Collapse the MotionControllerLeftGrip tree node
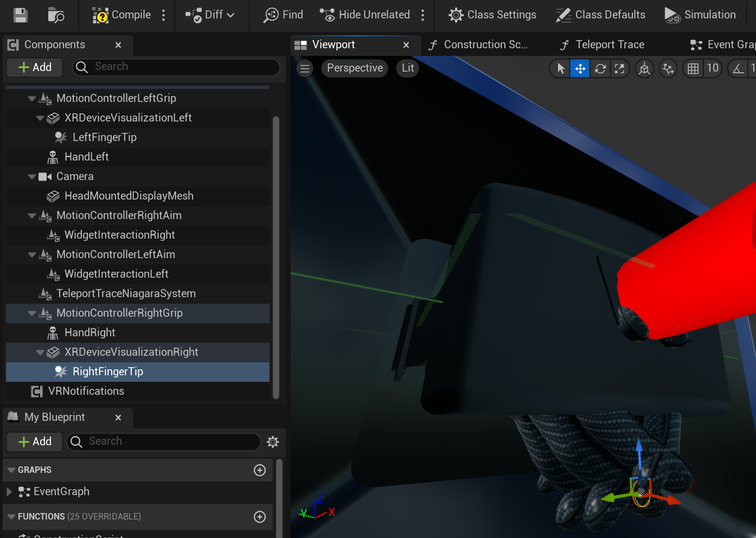Viewport: 756px width, 538px height. pos(32,99)
